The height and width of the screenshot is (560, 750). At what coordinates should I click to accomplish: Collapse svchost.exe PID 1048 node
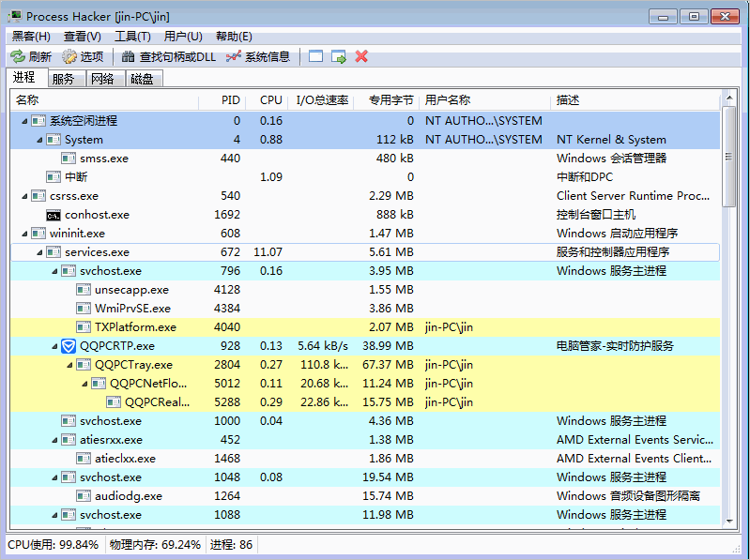(x=54, y=477)
